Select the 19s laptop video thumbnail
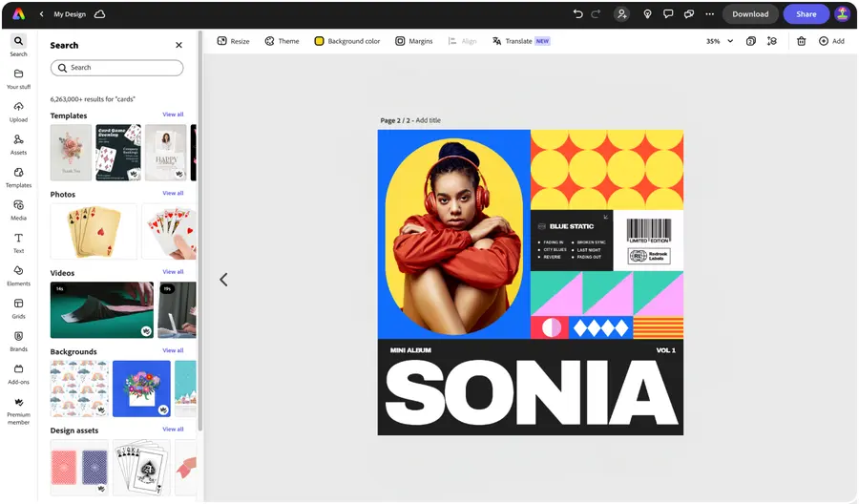 pyautogui.click(x=177, y=309)
